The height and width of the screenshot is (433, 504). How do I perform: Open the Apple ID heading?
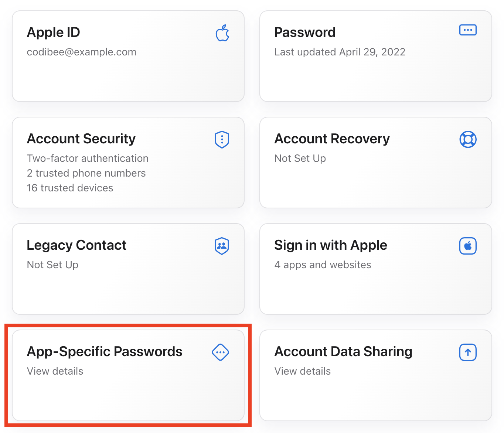coord(53,33)
